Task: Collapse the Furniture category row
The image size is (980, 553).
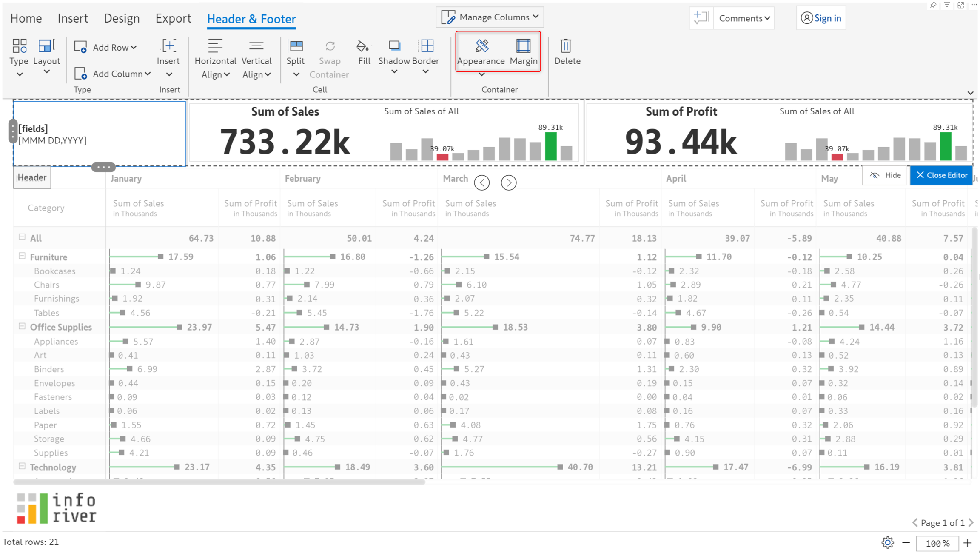Action: coord(22,256)
